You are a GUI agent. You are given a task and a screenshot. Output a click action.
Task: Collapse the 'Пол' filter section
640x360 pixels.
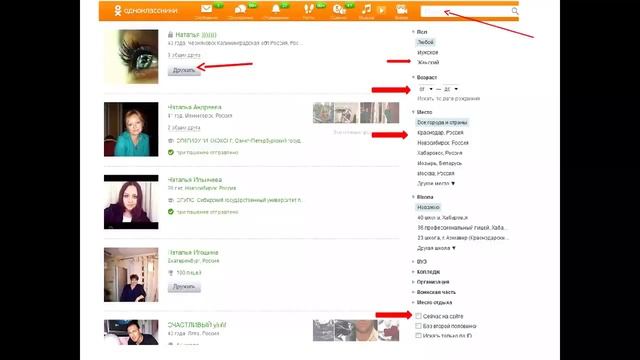click(x=420, y=32)
